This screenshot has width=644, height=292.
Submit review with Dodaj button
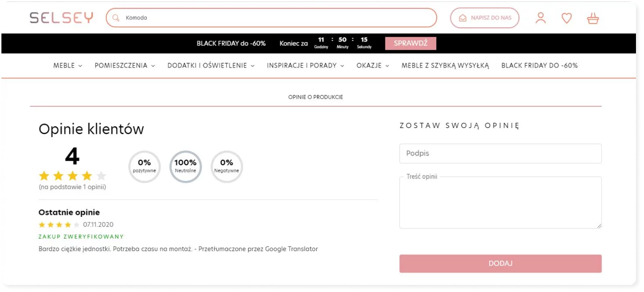500,264
